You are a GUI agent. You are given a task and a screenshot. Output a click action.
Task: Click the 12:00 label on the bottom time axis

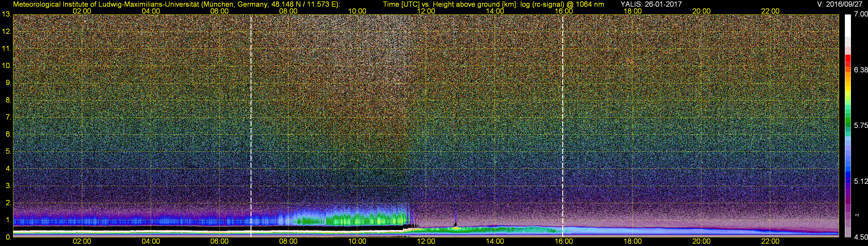coord(426,241)
